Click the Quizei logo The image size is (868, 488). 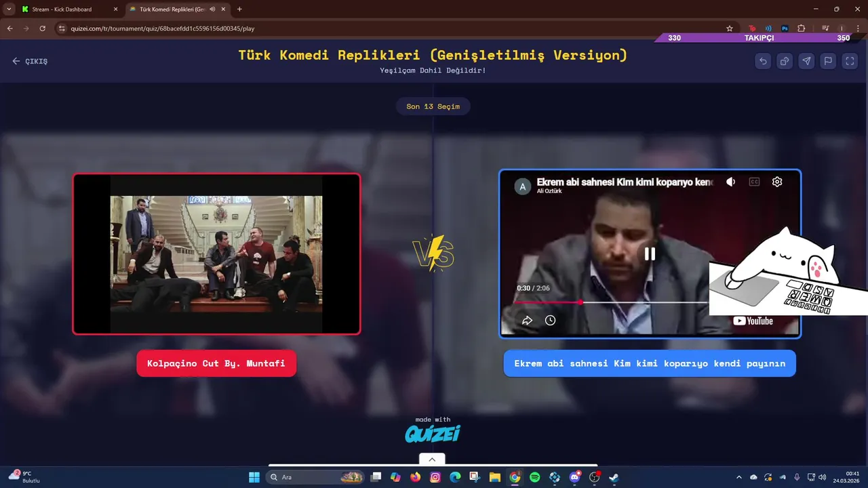(433, 434)
